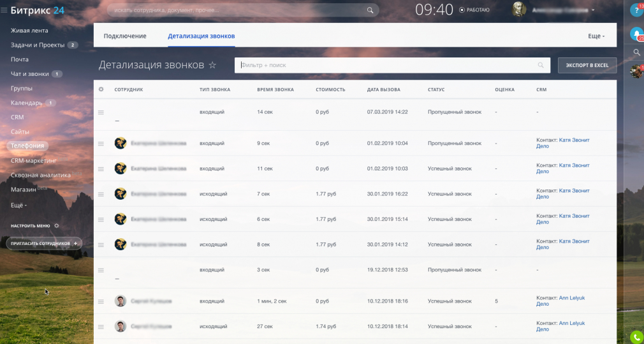Viewport: 644px width, 344px height.
Task: Open Ann Lelyuk contact link for 10.12.2018 18:16
Action: [572, 298]
